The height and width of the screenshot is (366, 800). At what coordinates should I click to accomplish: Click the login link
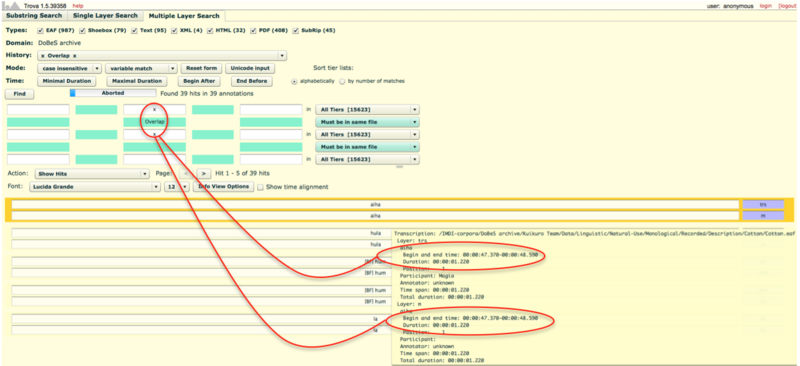[765, 6]
